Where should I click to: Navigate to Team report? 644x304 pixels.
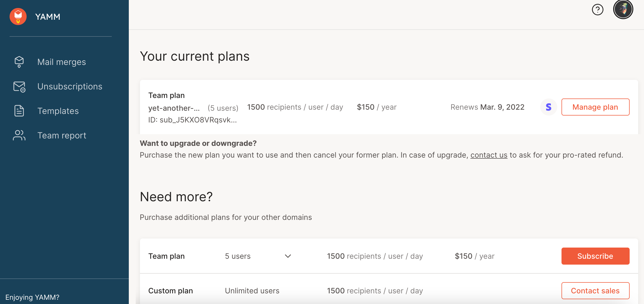click(x=62, y=135)
